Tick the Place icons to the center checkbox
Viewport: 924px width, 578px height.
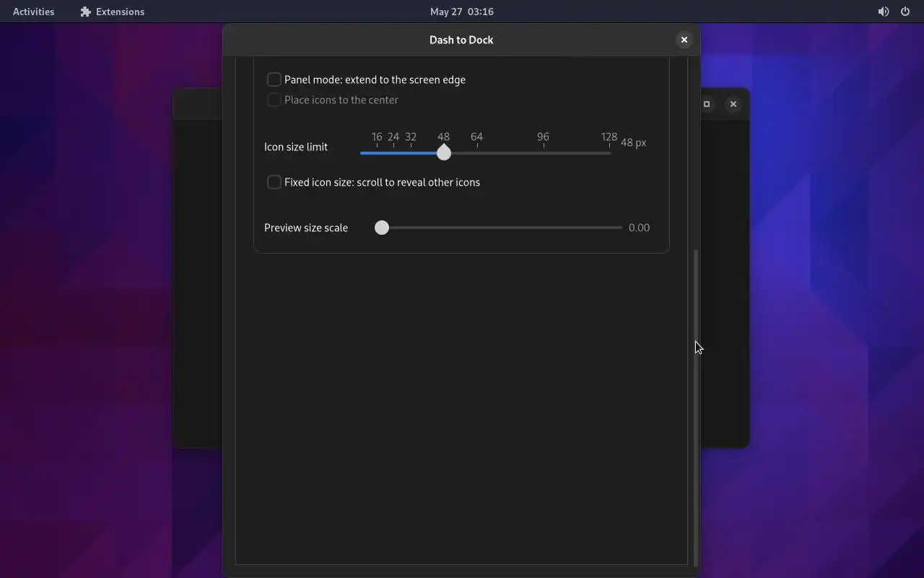[x=274, y=100]
